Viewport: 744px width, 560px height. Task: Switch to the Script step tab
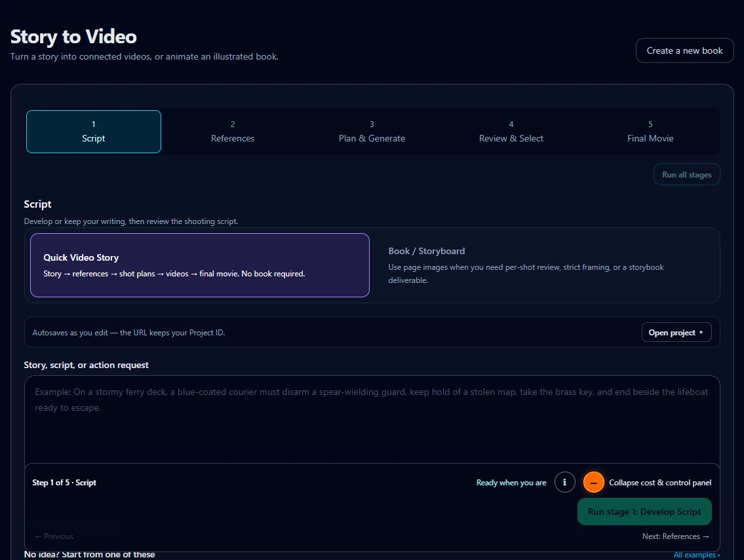pyautogui.click(x=94, y=132)
